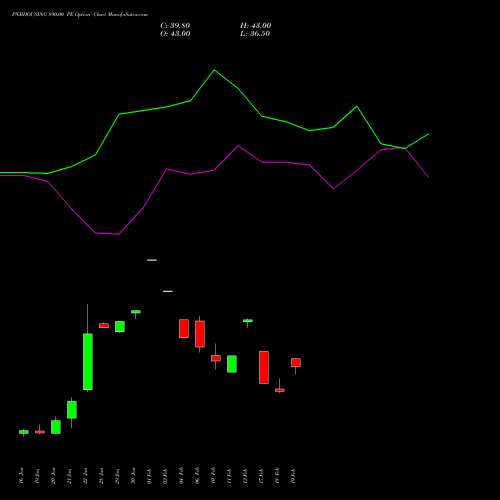Click the peak of the green line
Viewport: 500px width, 500px height.
pos(214,70)
